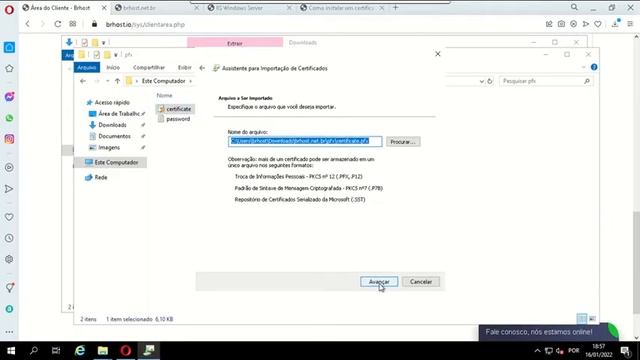Click the Nome column header
This screenshot has width=640, height=360.
164,95
